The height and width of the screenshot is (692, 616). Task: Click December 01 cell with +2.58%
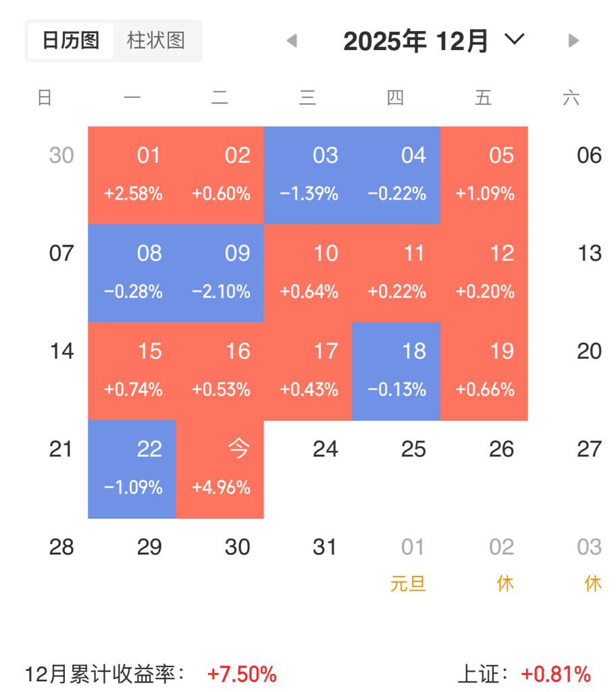click(x=132, y=175)
